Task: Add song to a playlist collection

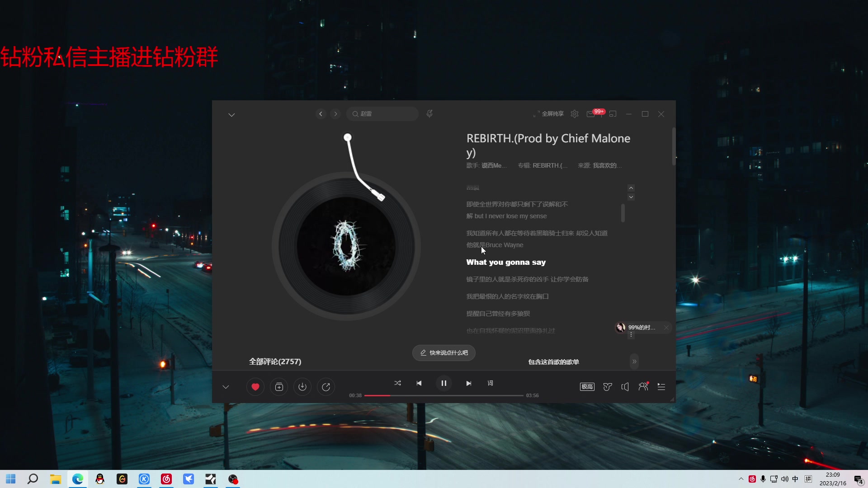Action: [x=279, y=387]
